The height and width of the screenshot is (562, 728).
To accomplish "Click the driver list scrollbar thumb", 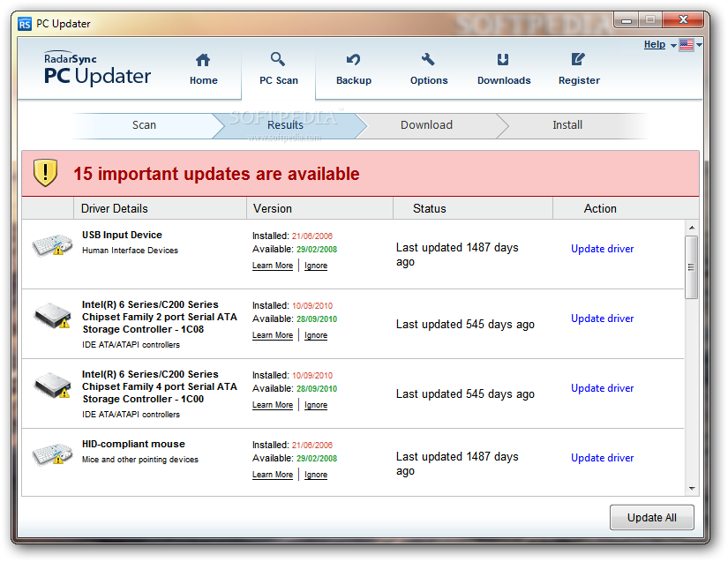I will [x=692, y=267].
